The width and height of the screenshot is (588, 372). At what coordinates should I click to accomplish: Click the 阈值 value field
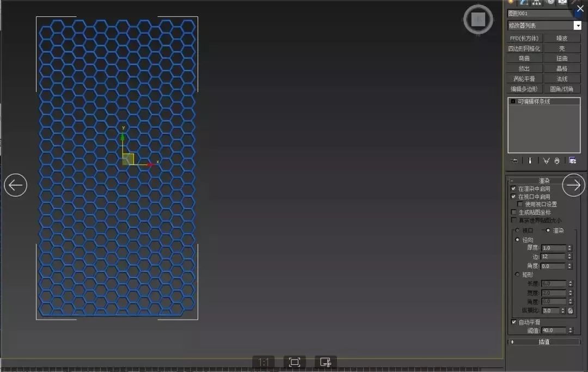(x=554, y=331)
